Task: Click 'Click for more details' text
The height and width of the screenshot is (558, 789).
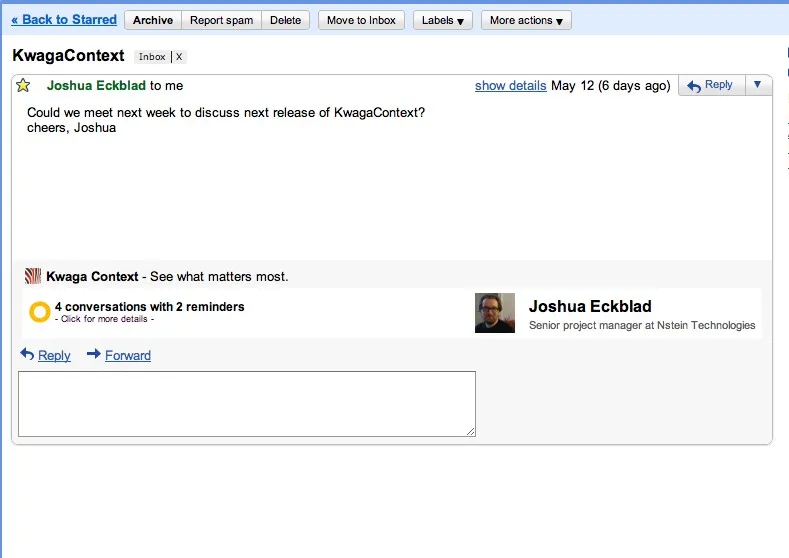Action: (x=104, y=319)
